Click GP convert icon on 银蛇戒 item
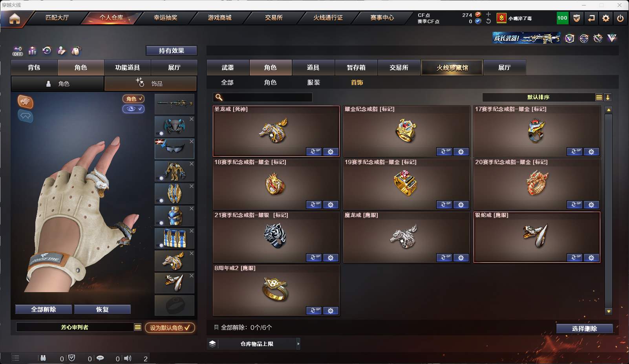Image resolution: width=629 pixels, height=364 pixels. pos(574,258)
